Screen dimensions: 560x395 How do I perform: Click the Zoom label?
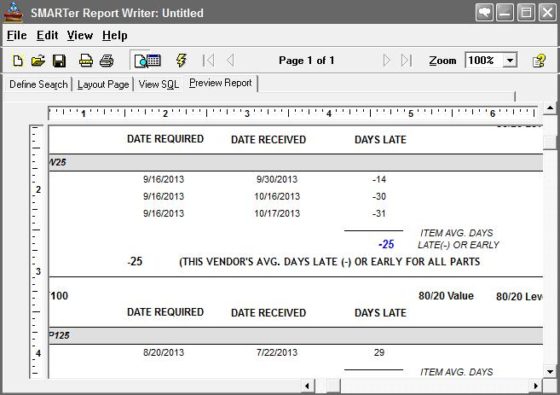coord(442,60)
